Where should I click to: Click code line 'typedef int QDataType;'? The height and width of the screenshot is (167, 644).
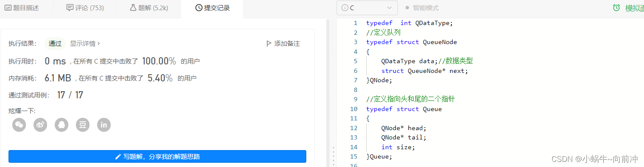coord(409,23)
